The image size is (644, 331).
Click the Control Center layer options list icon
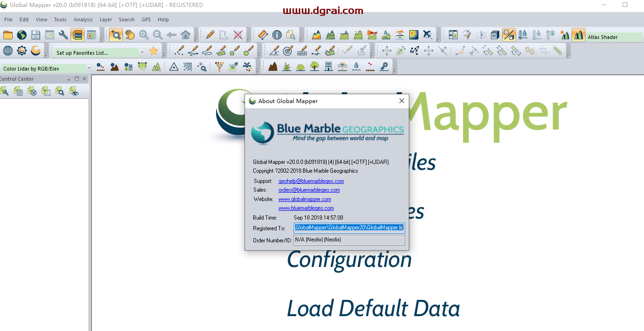(18, 91)
